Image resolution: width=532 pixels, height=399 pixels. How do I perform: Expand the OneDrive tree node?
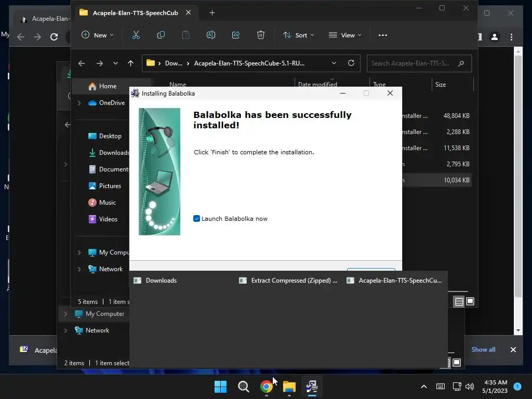pyautogui.click(x=79, y=103)
